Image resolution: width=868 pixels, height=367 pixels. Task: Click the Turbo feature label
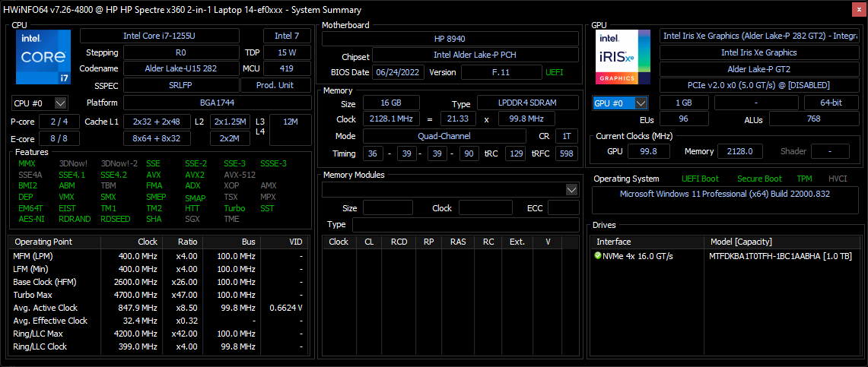pos(234,208)
